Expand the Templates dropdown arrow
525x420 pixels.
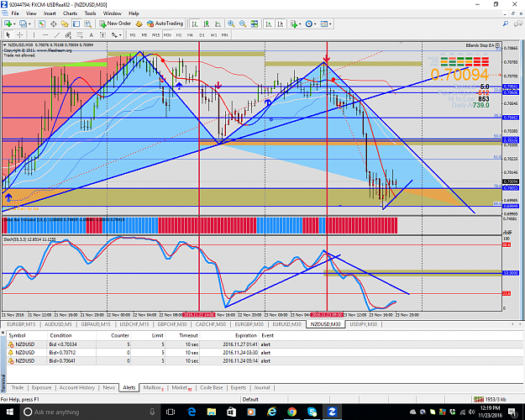[x=330, y=24]
